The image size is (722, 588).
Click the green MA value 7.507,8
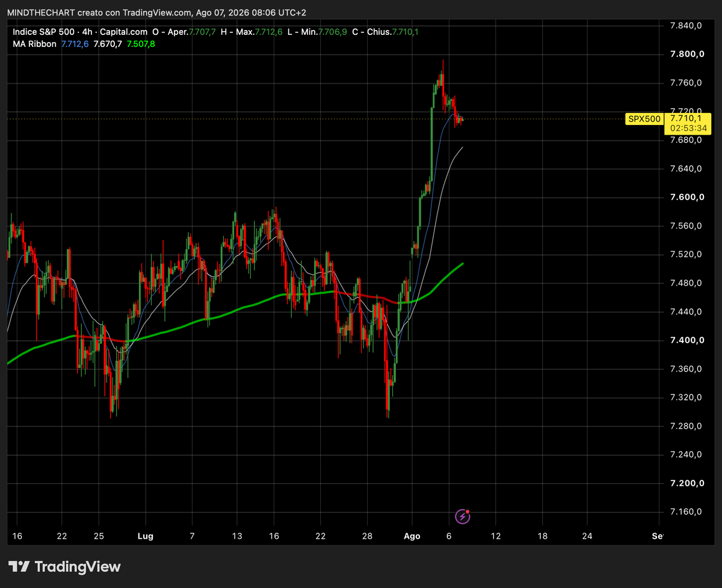pos(141,44)
